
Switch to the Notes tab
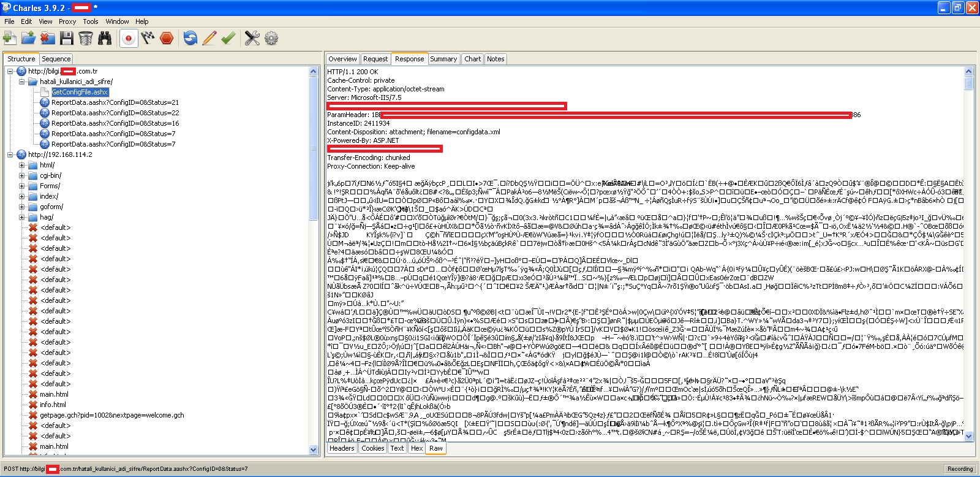tap(496, 59)
